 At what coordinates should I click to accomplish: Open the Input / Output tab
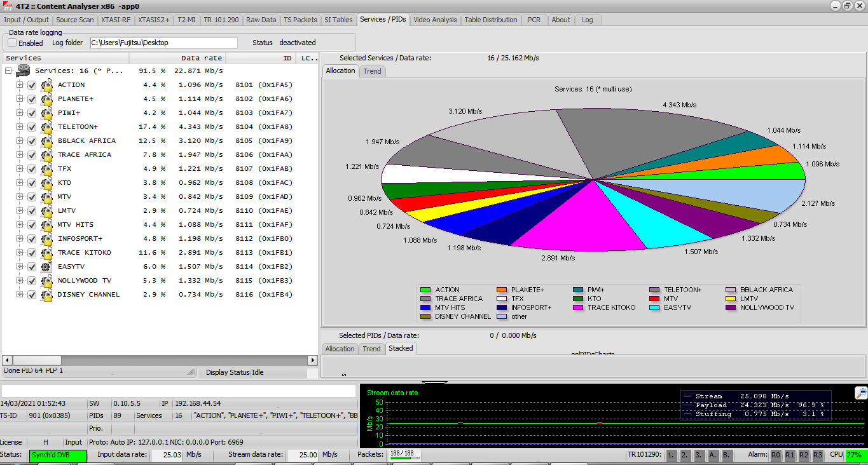point(26,20)
